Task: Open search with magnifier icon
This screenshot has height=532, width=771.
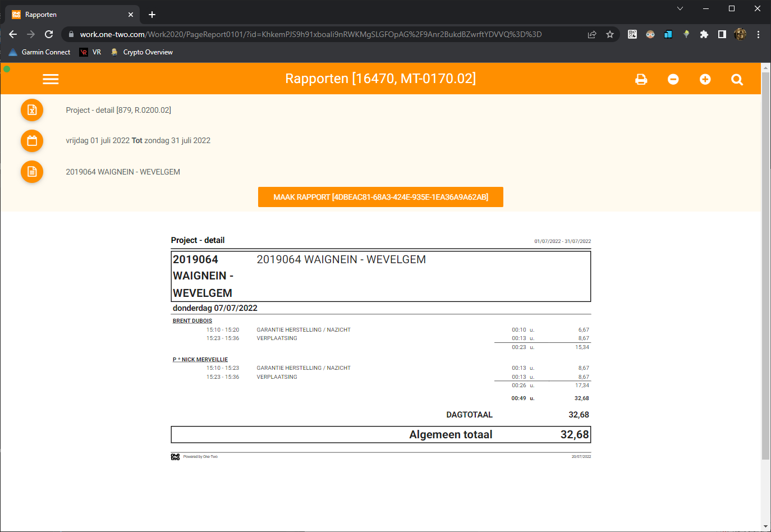Action: click(x=737, y=80)
